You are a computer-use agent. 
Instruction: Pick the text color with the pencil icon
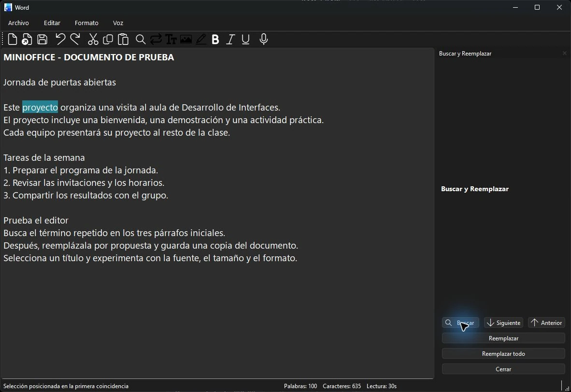[201, 39]
